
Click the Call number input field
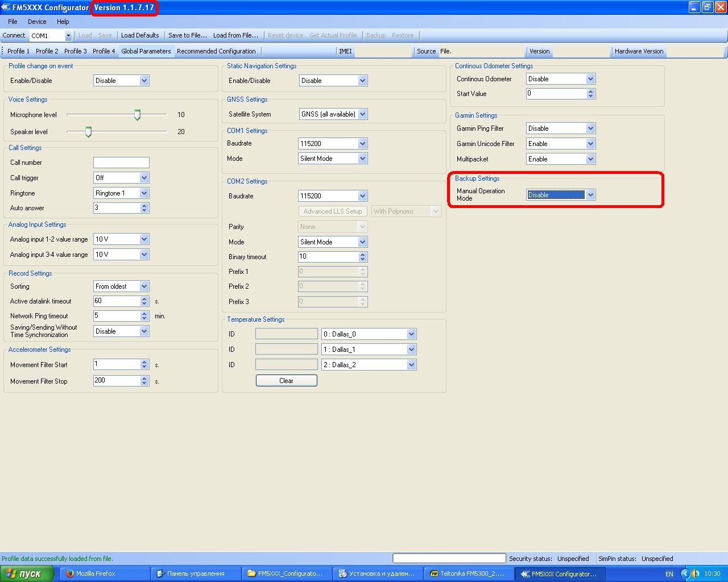point(121,163)
